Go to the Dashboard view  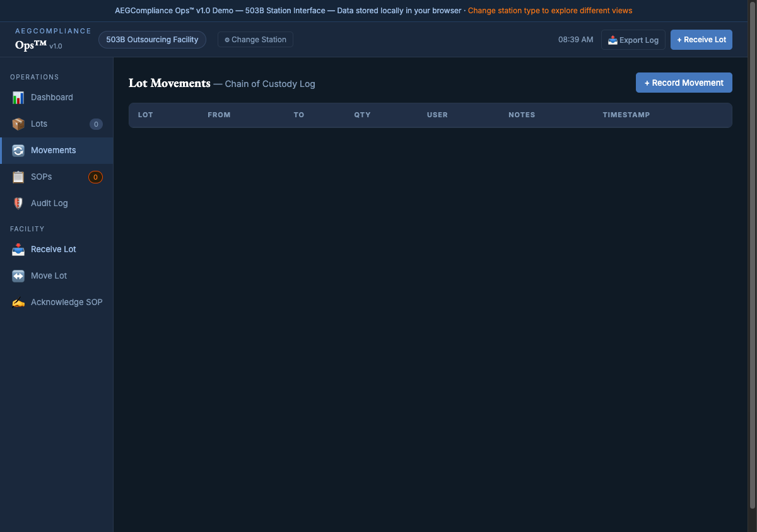[52, 98]
